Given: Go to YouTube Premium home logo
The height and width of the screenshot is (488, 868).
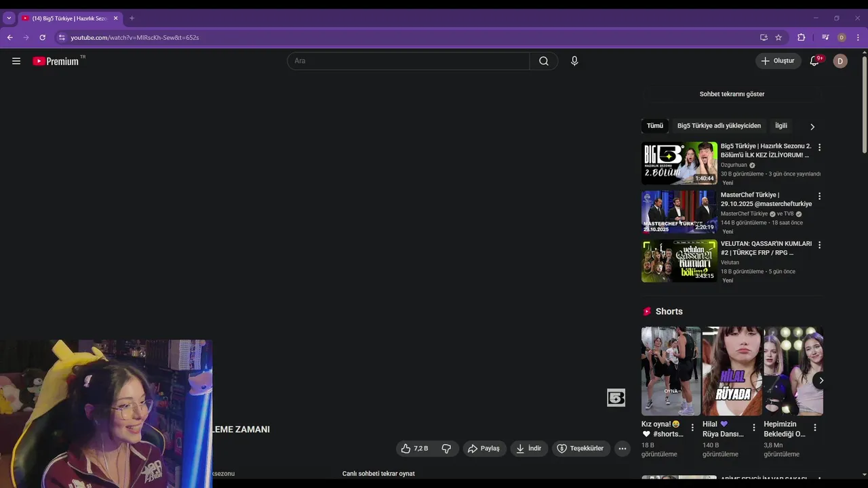Looking at the screenshot, I should click(56, 61).
